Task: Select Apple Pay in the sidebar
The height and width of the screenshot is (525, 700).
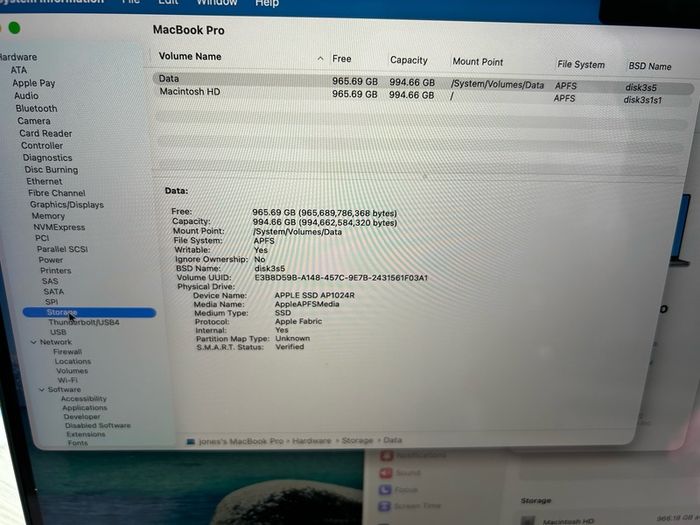Action: point(33,83)
